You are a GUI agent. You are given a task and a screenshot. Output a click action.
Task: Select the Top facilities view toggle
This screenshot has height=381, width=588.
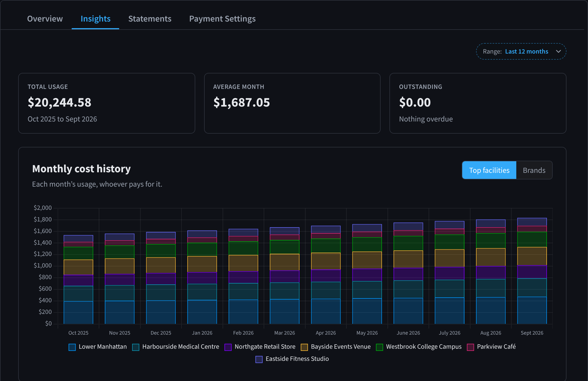(489, 170)
